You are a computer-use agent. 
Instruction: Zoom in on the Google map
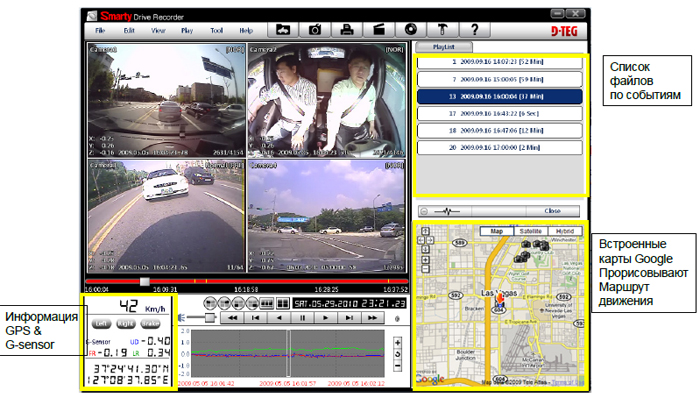(425, 260)
